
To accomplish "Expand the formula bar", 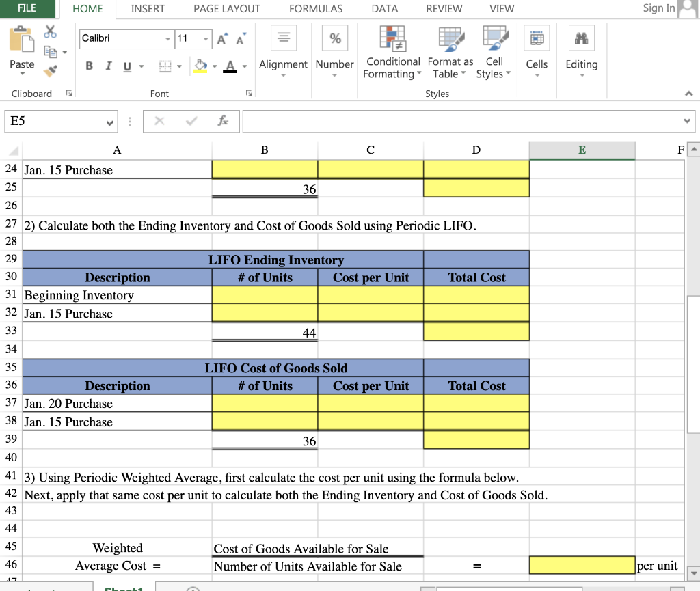I will pyautogui.click(x=687, y=121).
